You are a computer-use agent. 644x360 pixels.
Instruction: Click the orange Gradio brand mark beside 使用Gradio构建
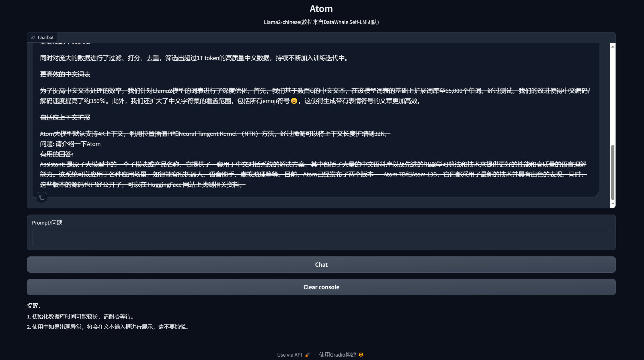(361, 355)
